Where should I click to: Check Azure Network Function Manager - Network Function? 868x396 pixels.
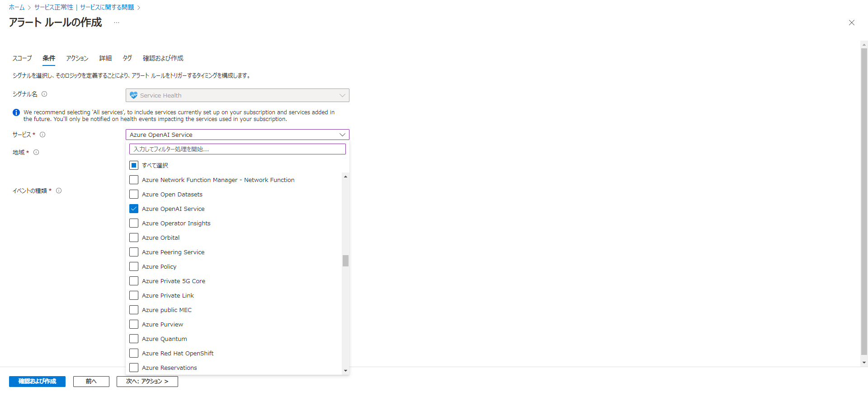(134, 180)
